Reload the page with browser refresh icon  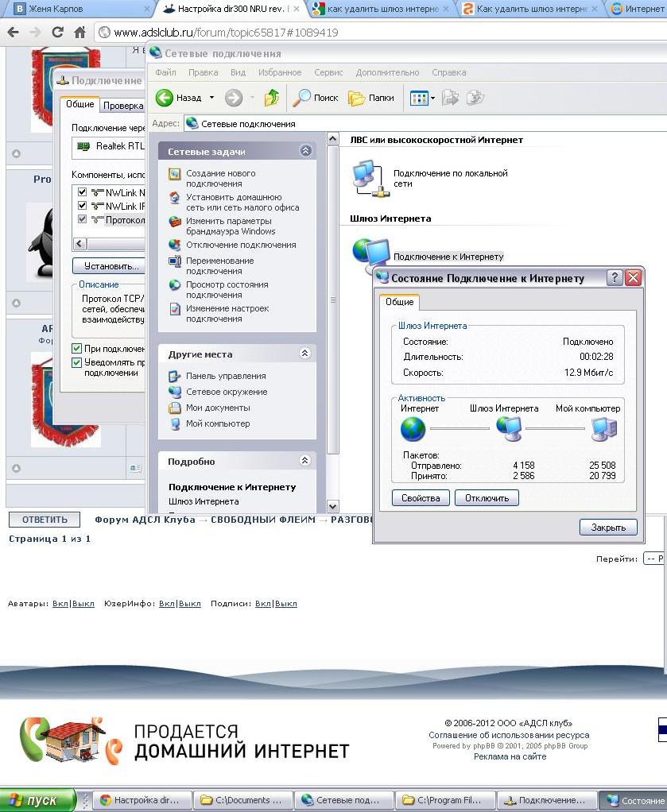point(57,33)
